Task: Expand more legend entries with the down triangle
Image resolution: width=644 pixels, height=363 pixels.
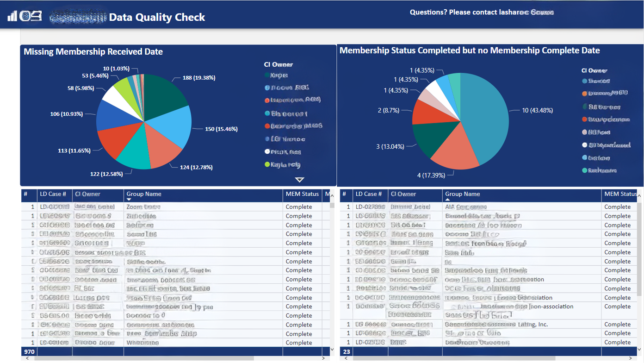Action: click(x=300, y=180)
